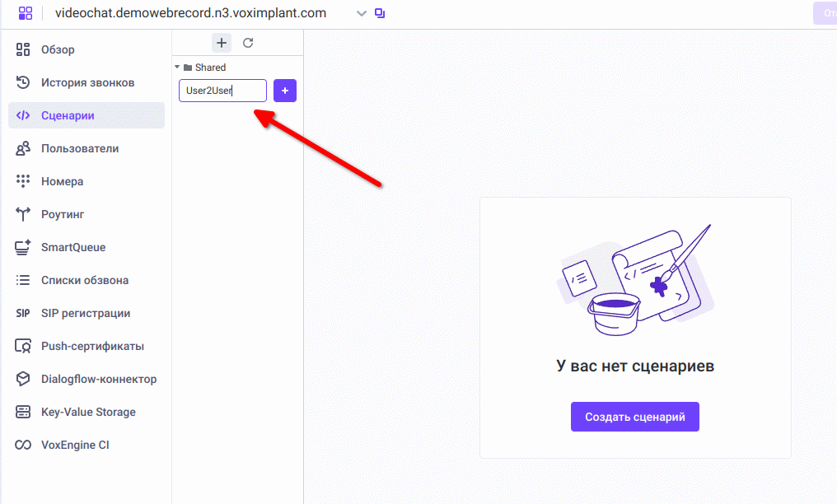Click the apps grid icon at top-left
The width and height of the screenshot is (837, 504).
(x=25, y=13)
